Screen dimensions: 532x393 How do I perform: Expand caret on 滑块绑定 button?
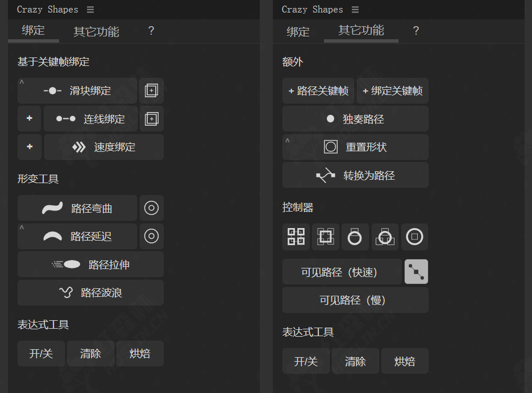click(x=22, y=82)
